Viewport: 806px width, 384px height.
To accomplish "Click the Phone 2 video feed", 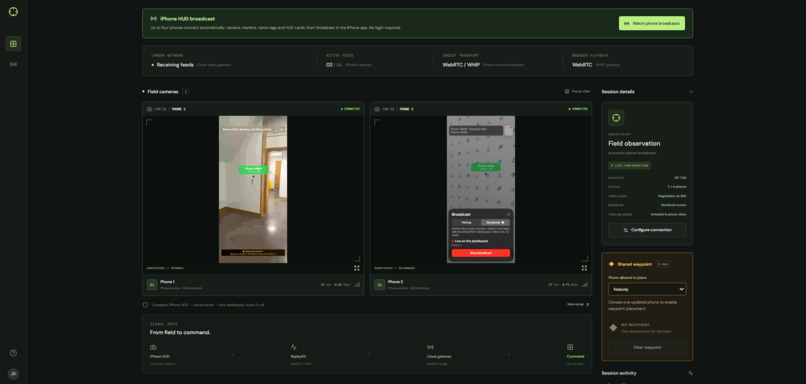I will (481, 189).
